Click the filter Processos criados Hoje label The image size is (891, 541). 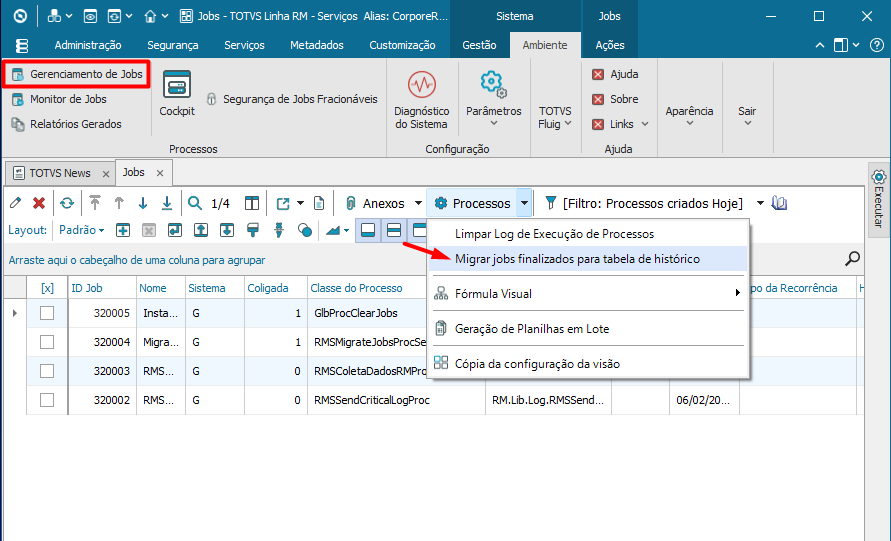(x=652, y=203)
